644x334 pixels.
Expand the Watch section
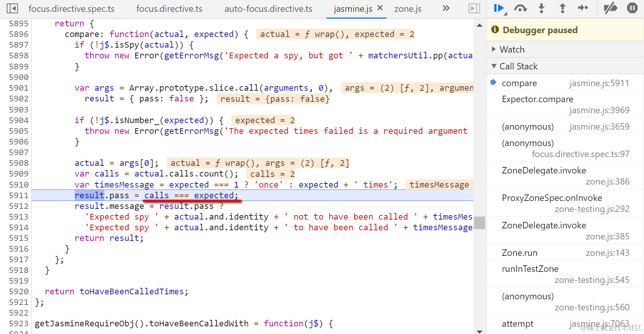point(565,50)
